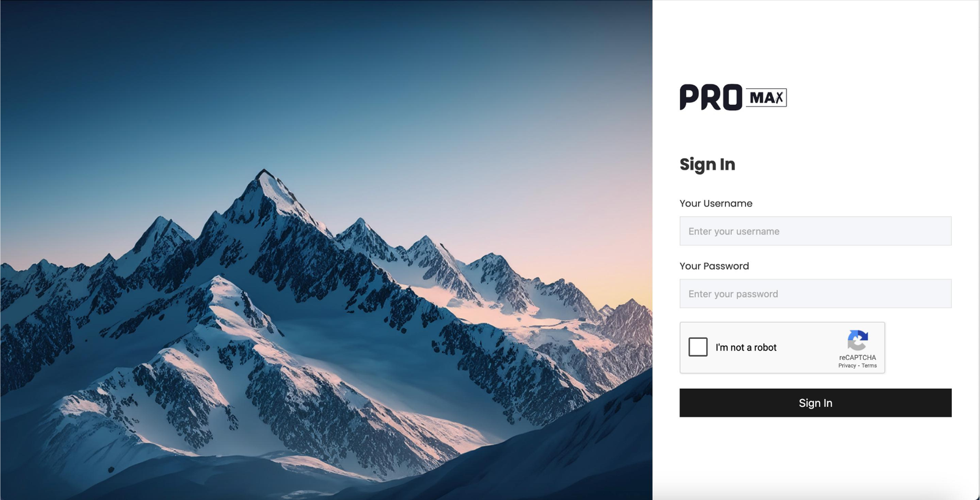Tick the I'm not a robot checkbox

(698, 347)
